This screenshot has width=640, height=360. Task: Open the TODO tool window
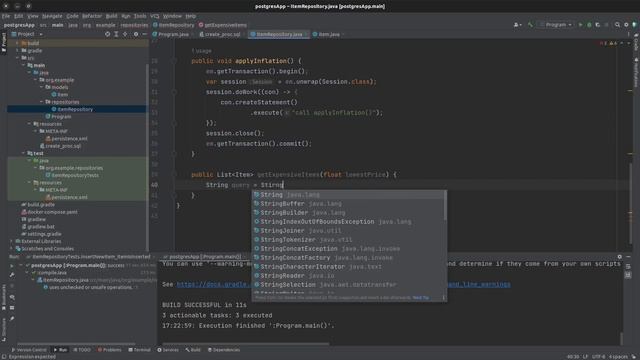[82, 350]
